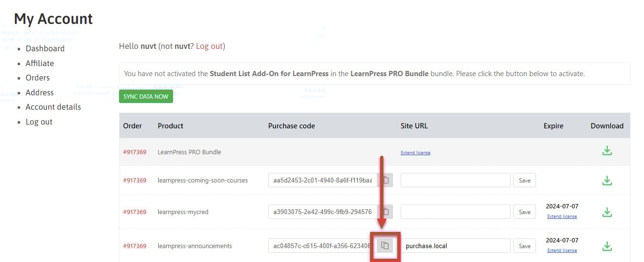Copy purchase code for learnpress-mycred
Viewport: 644px width, 262px height.
click(385, 212)
